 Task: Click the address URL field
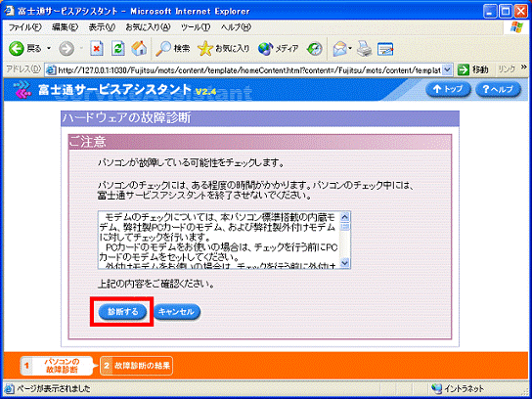tap(249, 69)
